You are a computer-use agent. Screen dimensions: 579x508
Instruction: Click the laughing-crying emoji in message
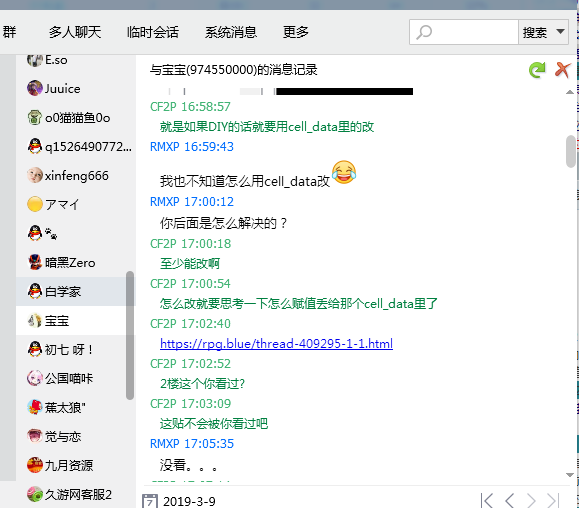(x=344, y=172)
